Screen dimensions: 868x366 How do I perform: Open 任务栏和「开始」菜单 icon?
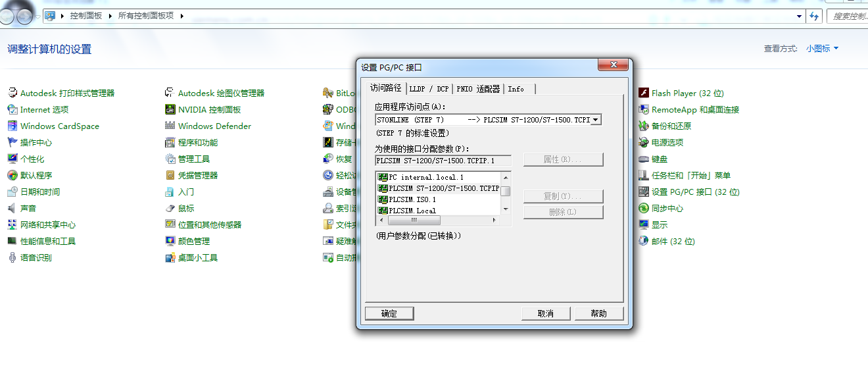pos(644,175)
